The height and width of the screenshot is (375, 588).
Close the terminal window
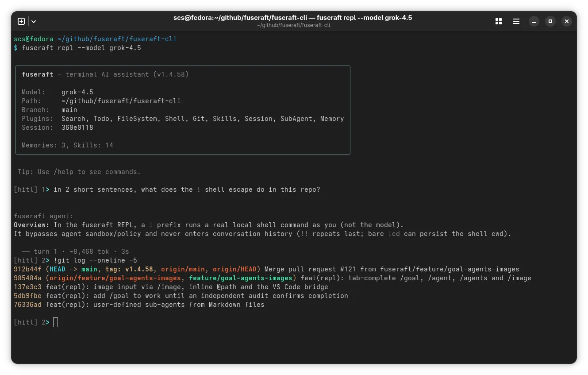(x=567, y=21)
